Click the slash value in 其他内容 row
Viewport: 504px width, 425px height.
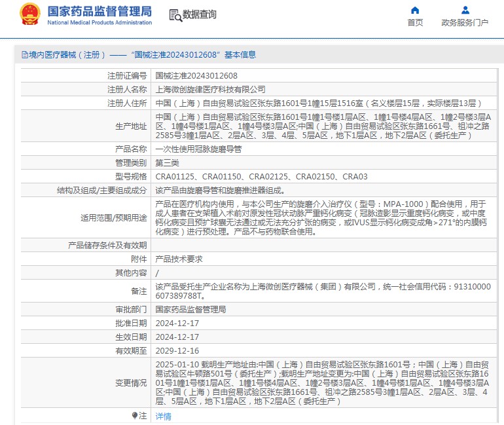[x=157, y=273]
